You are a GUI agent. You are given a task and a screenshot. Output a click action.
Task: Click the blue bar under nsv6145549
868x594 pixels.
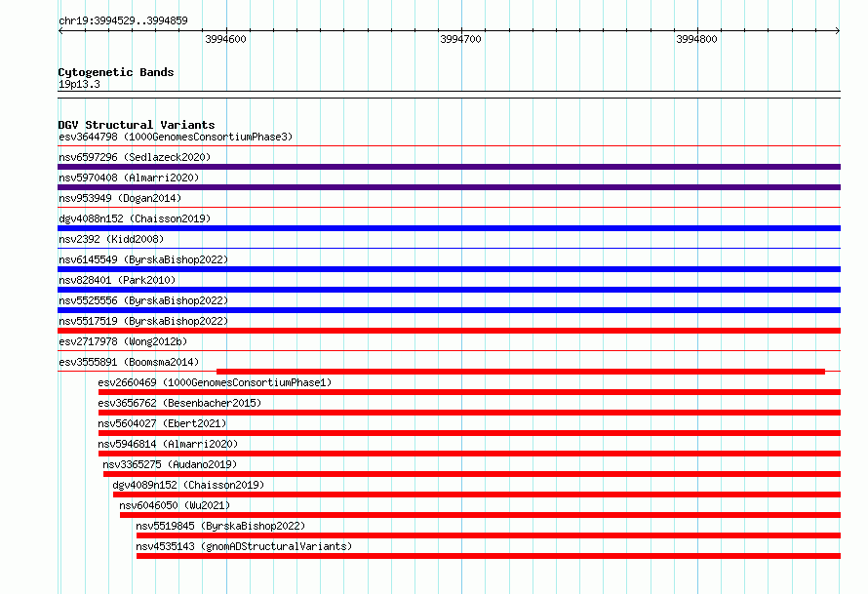(x=449, y=269)
